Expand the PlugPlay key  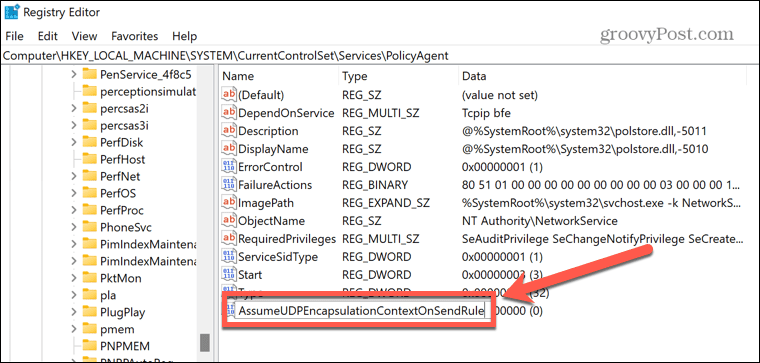[x=74, y=312]
